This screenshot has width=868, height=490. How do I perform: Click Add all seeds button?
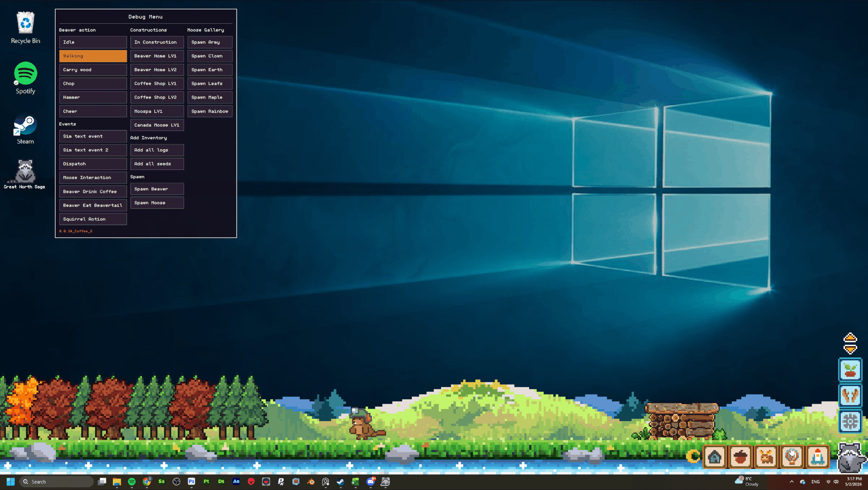click(x=157, y=164)
